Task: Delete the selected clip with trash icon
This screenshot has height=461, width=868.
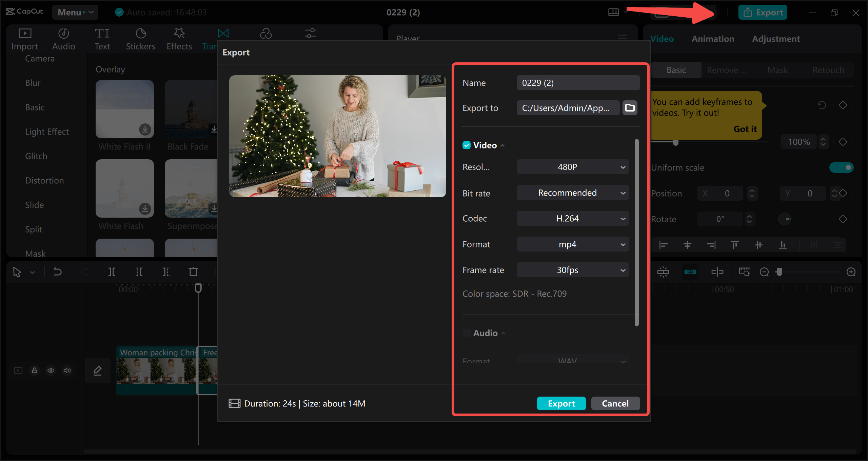Action: [x=193, y=272]
